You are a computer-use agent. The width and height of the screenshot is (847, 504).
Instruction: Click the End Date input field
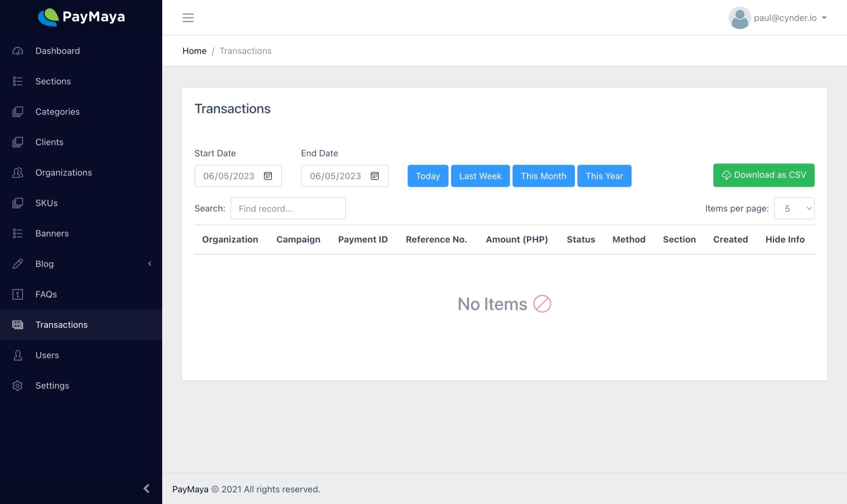coord(344,176)
